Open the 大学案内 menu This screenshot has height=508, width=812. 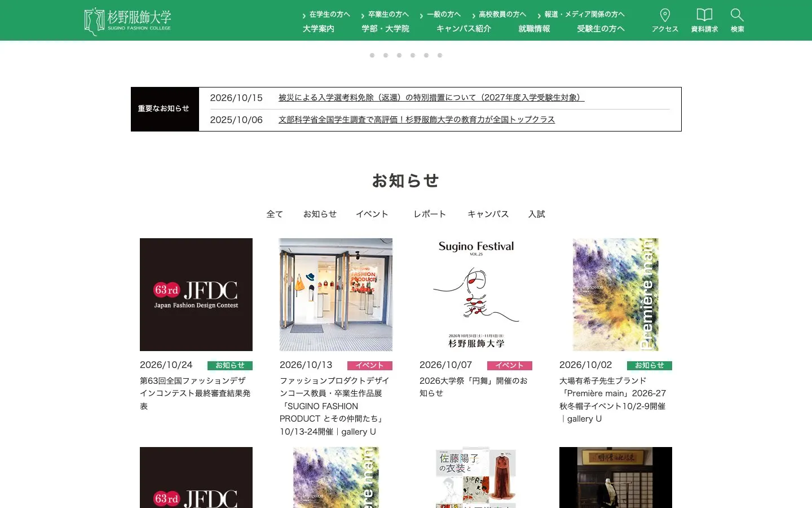pyautogui.click(x=319, y=29)
